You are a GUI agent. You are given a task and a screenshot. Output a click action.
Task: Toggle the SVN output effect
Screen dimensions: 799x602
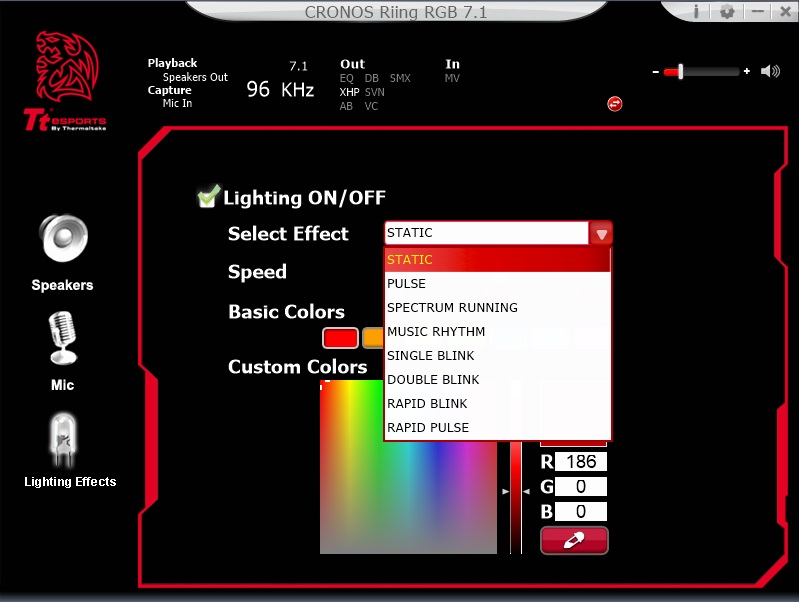375,92
